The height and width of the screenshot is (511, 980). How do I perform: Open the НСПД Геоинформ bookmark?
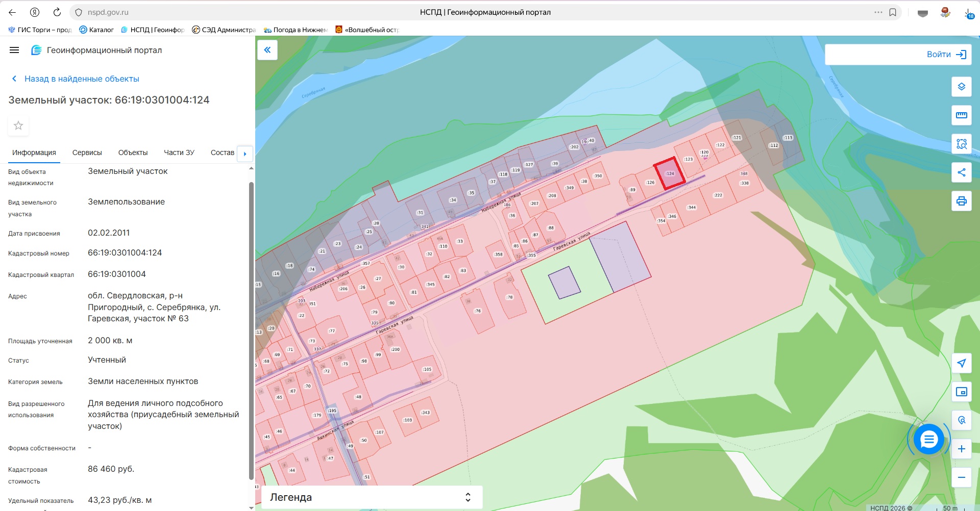point(153,30)
